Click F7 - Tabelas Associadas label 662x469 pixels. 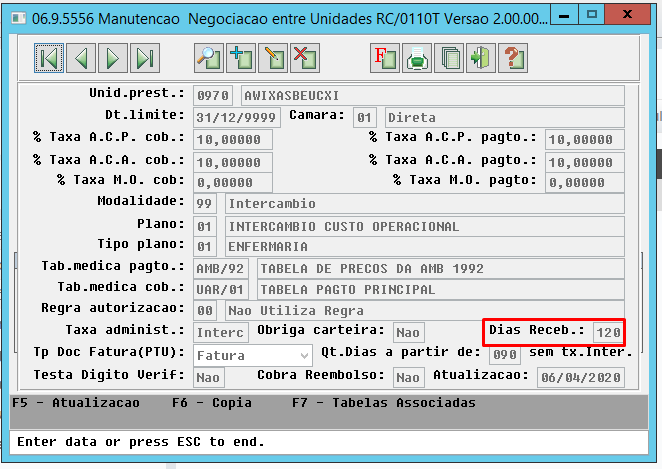[x=384, y=403]
